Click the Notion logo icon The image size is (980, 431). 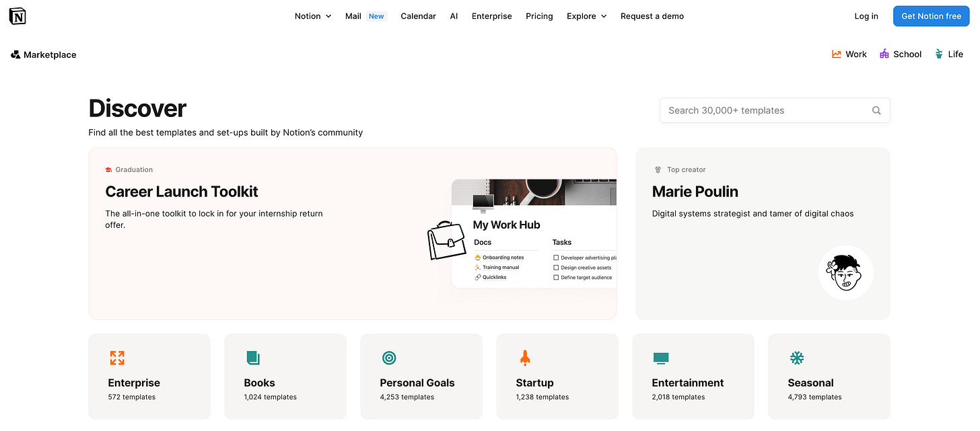tap(17, 16)
